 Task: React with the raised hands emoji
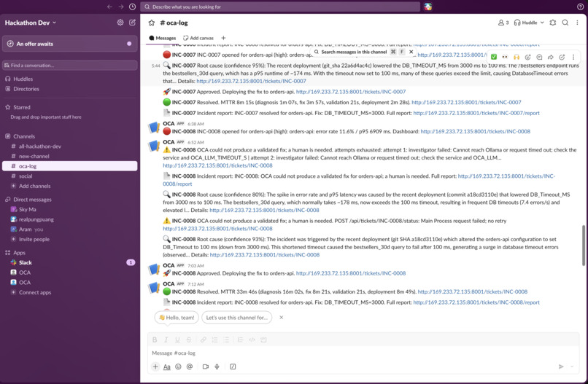[517, 57]
